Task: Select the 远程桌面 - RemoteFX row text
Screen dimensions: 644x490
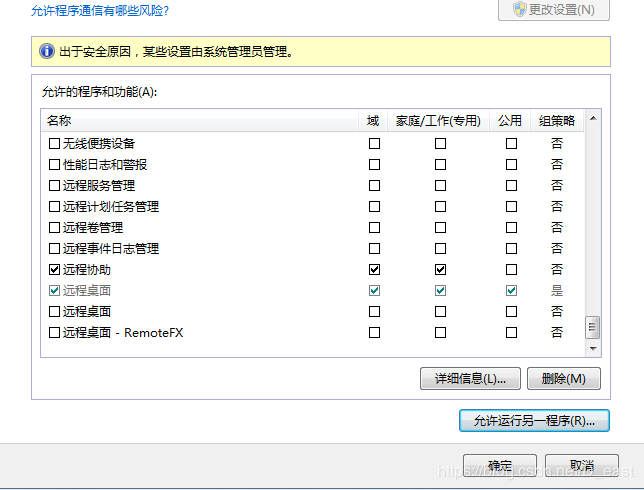Action: click(123, 332)
